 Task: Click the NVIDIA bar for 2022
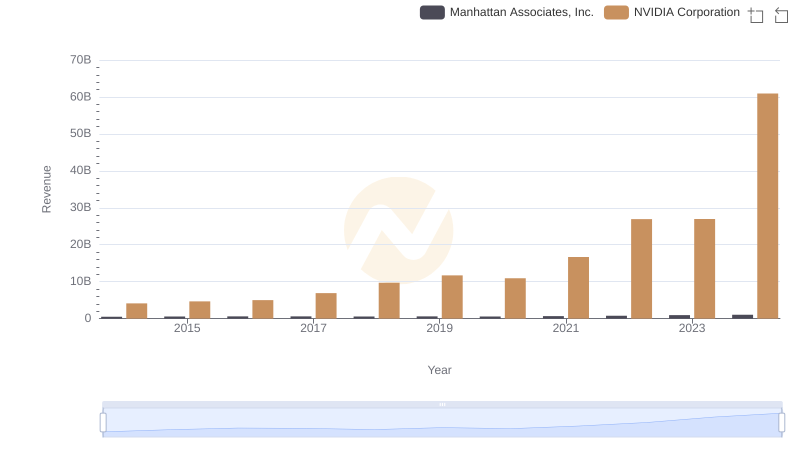pos(641,269)
